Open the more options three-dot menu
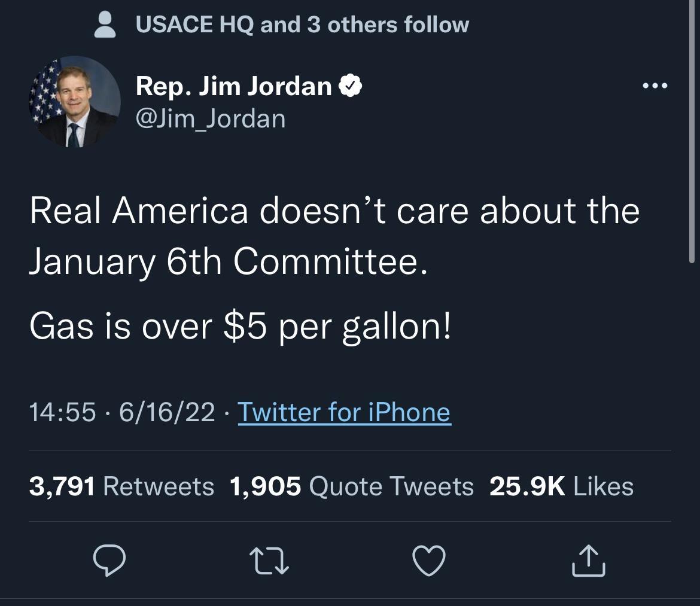This screenshot has width=700, height=606. (656, 86)
